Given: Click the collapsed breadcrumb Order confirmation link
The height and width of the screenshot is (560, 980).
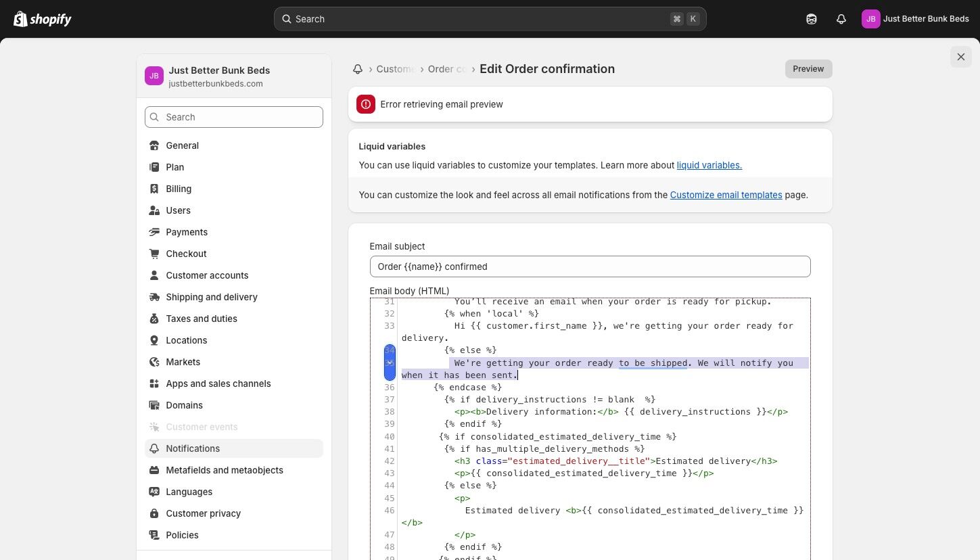Looking at the screenshot, I should coord(446,69).
